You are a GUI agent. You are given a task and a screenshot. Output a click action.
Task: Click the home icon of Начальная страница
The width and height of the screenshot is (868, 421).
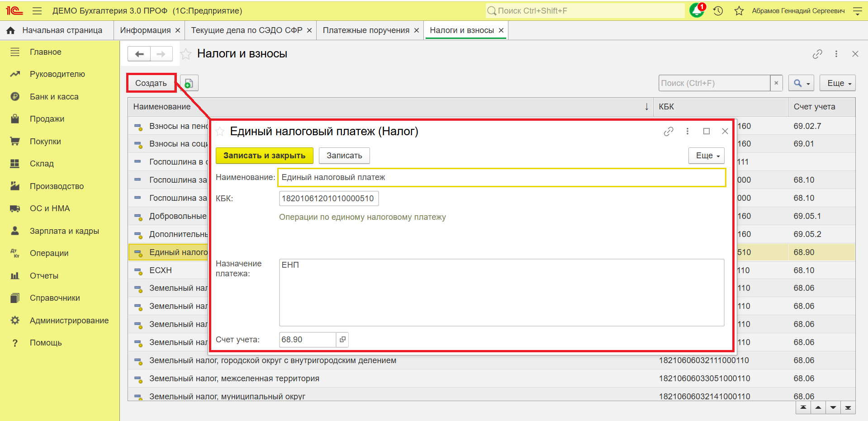tap(11, 30)
